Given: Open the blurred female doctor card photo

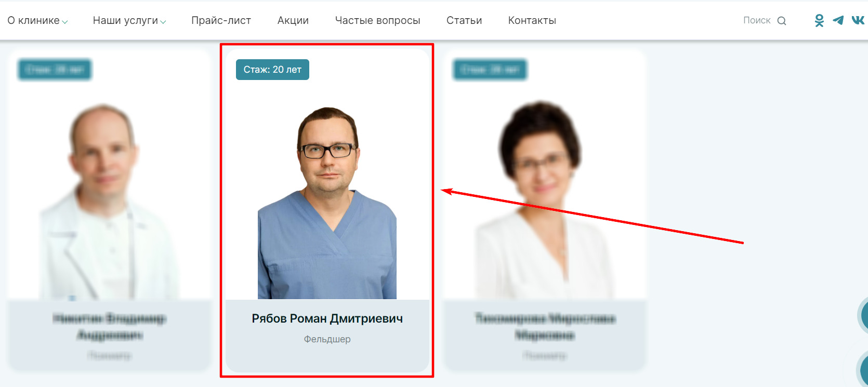Looking at the screenshot, I should 544,200.
